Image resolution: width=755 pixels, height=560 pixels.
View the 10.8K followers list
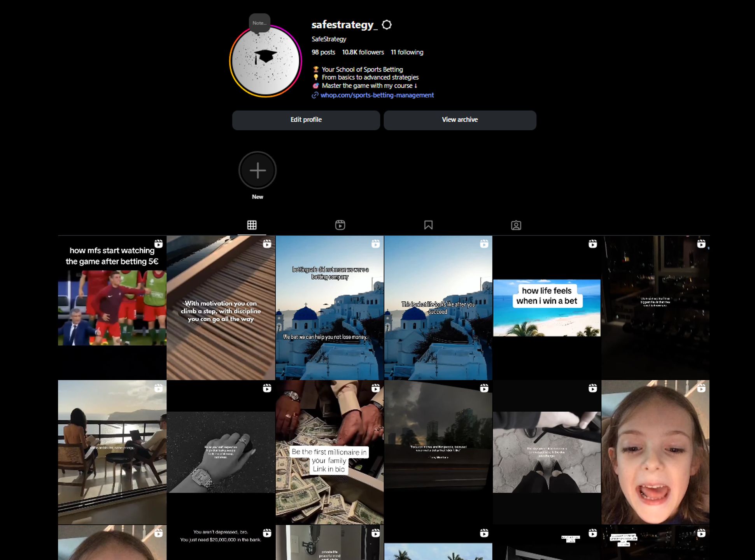363,52
